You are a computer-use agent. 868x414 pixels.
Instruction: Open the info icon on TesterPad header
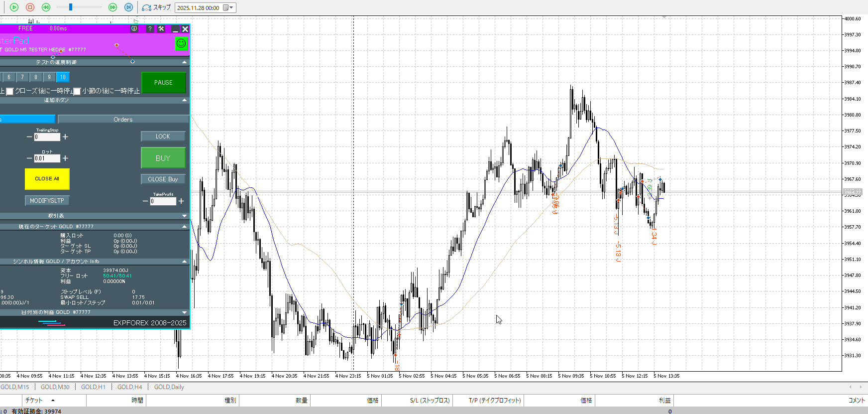(x=134, y=29)
